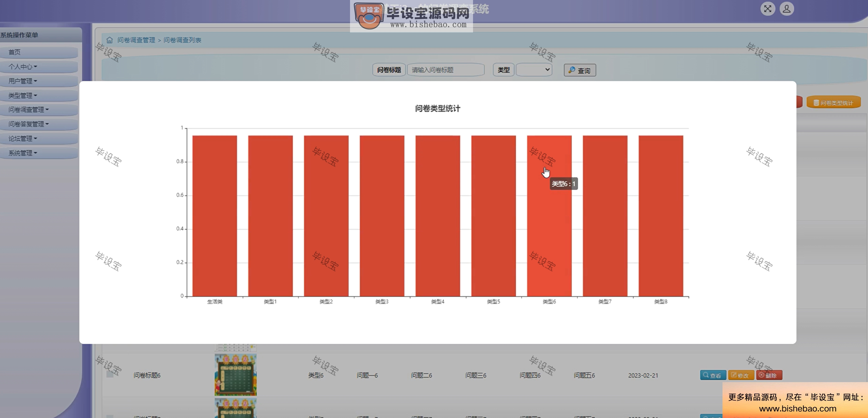Click the 问题三6 cell
The image size is (868, 418).
476,375
